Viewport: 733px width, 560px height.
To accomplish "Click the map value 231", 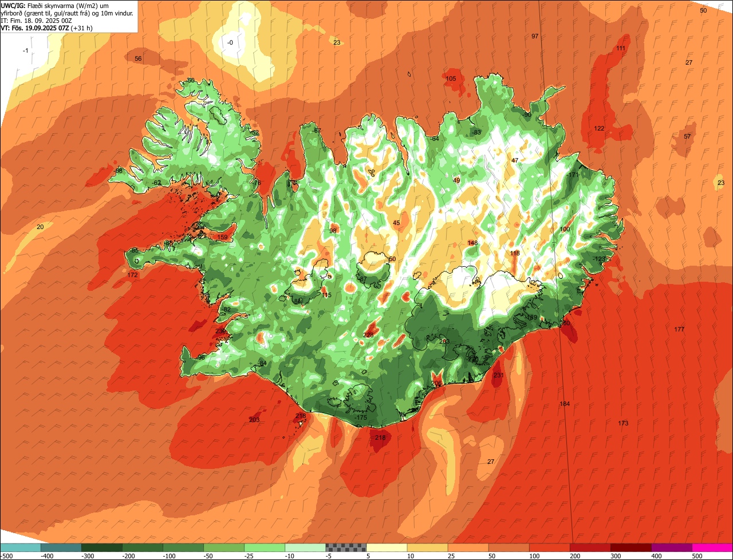I will pos(499,376).
